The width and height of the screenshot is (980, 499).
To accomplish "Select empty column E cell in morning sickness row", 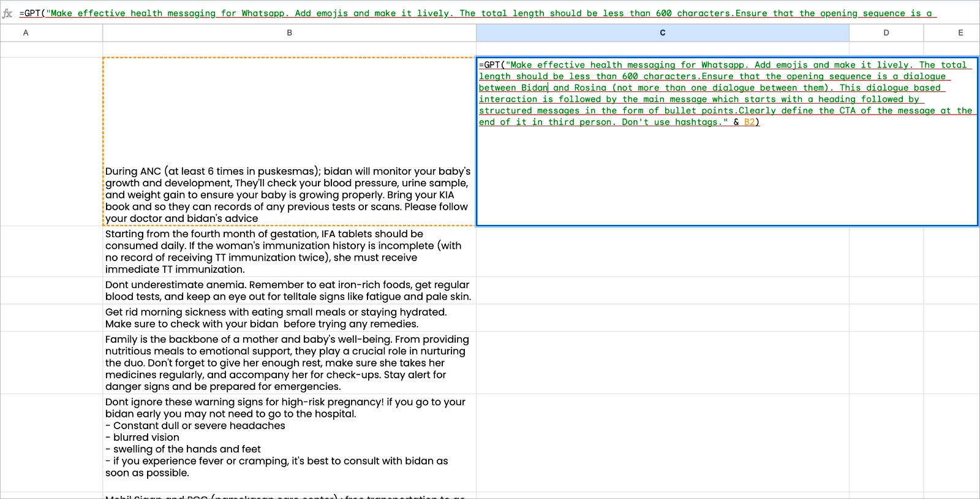I will pos(951,318).
